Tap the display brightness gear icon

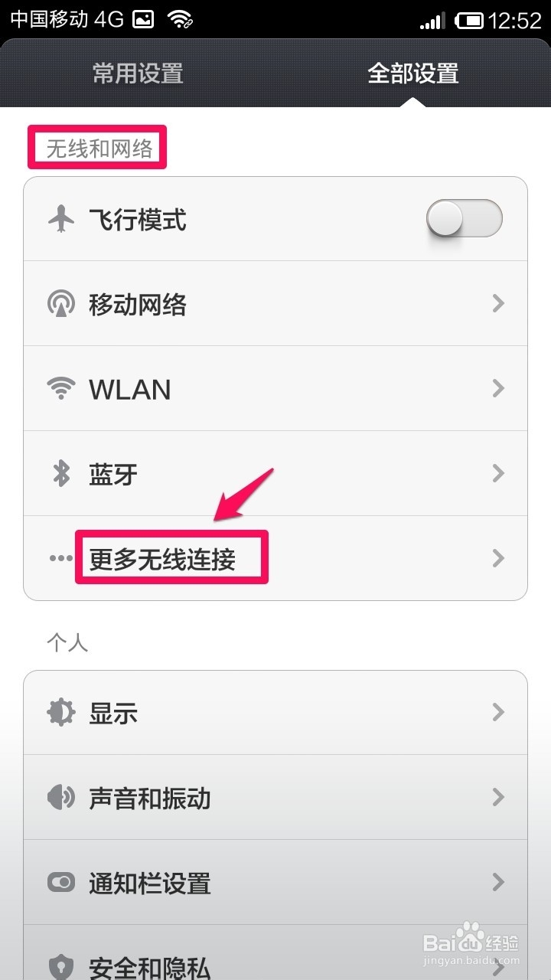pyautogui.click(x=61, y=713)
